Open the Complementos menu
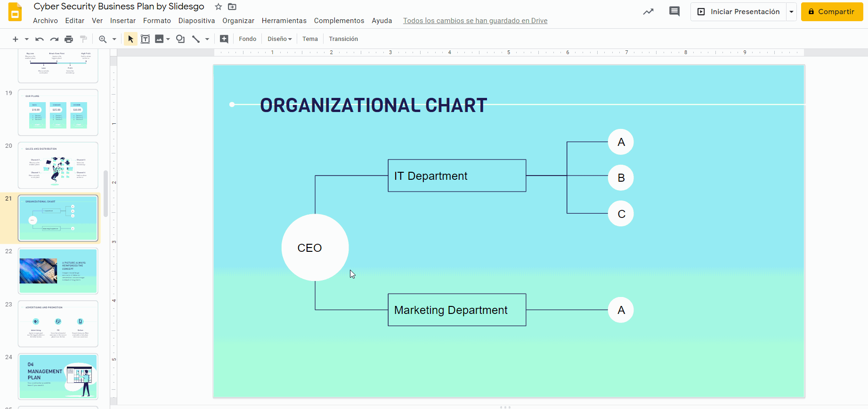The width and height of the screenshot is (868, 409). (339, 21)
